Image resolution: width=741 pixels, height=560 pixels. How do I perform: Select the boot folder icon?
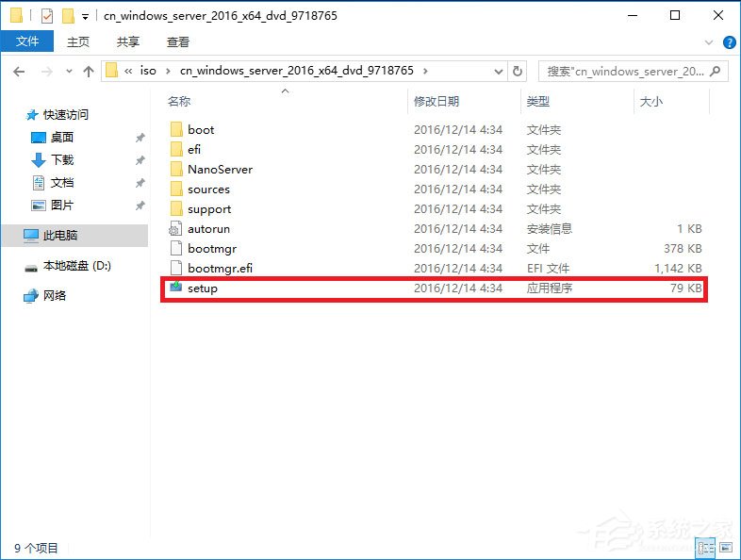(176, 129)
